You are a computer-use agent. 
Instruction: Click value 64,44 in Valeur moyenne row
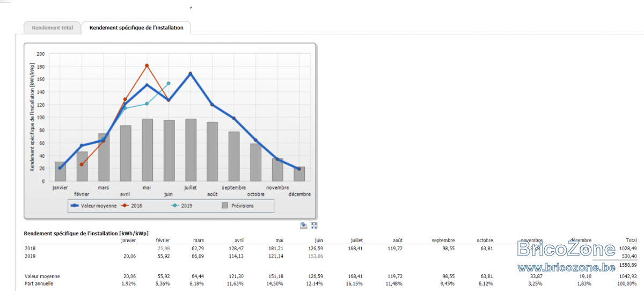pyautogui.click(x=197, y=276)
